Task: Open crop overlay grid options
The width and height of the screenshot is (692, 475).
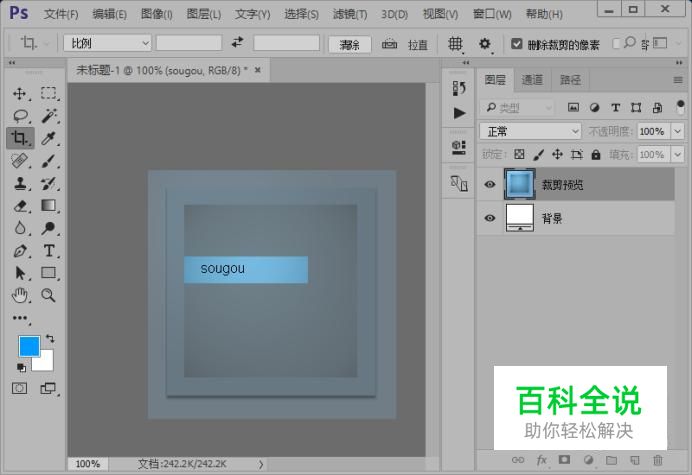Action: point(455,44)
